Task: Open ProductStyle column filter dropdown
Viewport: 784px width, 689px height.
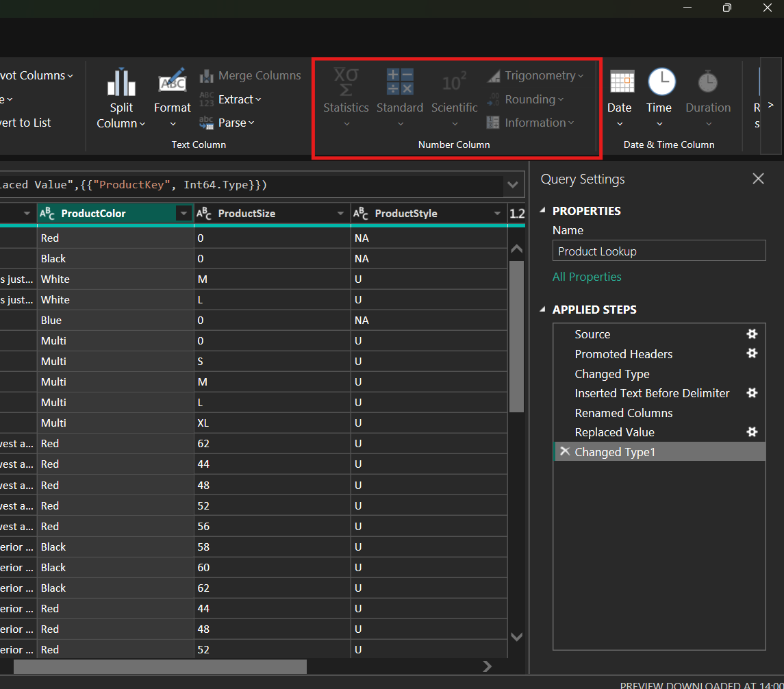Action: pyautogui.click(x=497, y=214)
